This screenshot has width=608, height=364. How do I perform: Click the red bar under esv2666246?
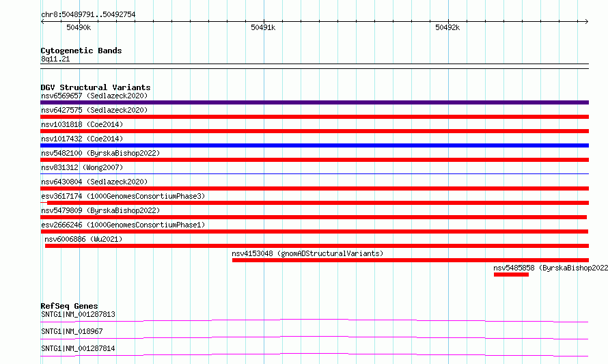314,232
